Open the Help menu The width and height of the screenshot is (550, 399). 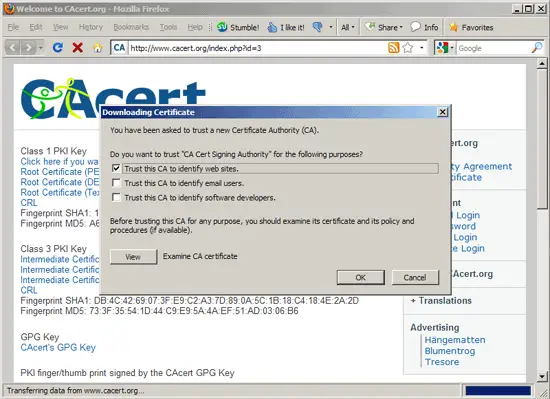coord(195,27)
